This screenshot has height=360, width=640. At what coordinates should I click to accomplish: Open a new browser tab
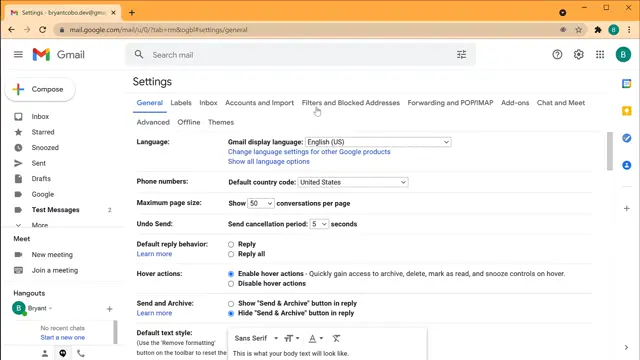click(x=132, y=13)
